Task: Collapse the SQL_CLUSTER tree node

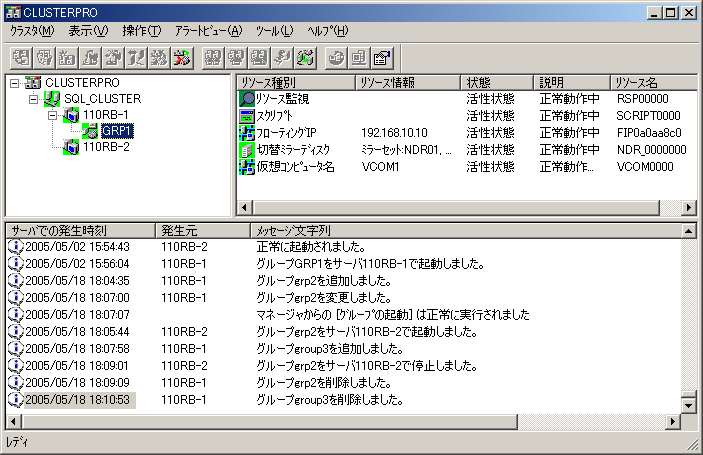Action: coord(33,99)
